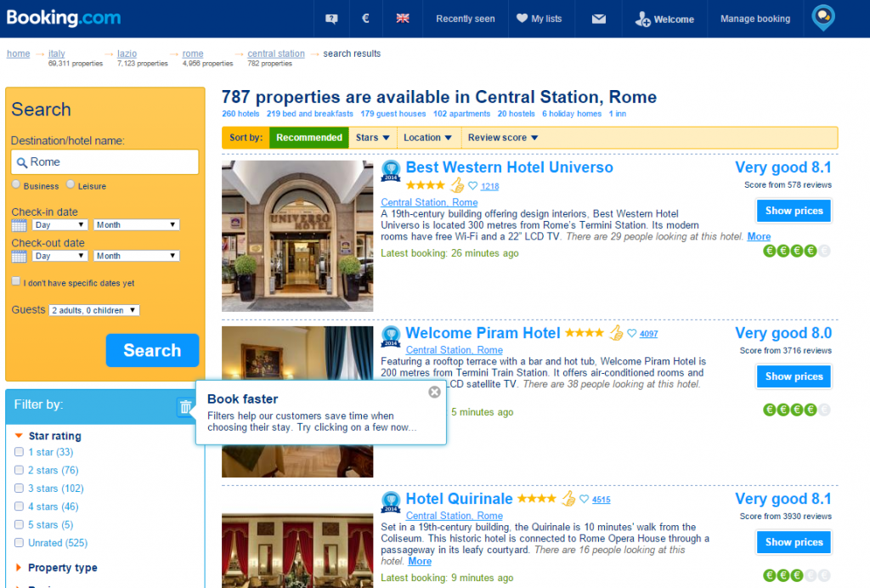Screen dimensions: 870x588
Task: Tick the 5 stars filter checkbox
Action: 19,525
